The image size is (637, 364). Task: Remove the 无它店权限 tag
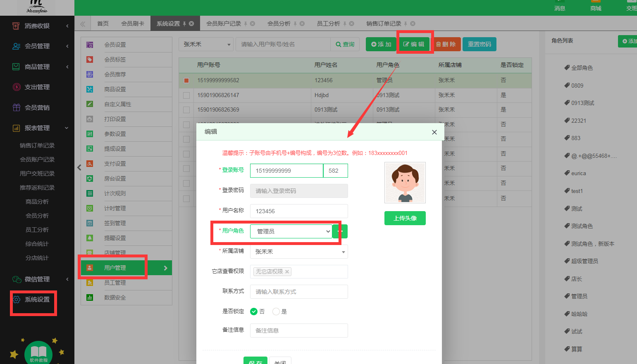(287, 271)
